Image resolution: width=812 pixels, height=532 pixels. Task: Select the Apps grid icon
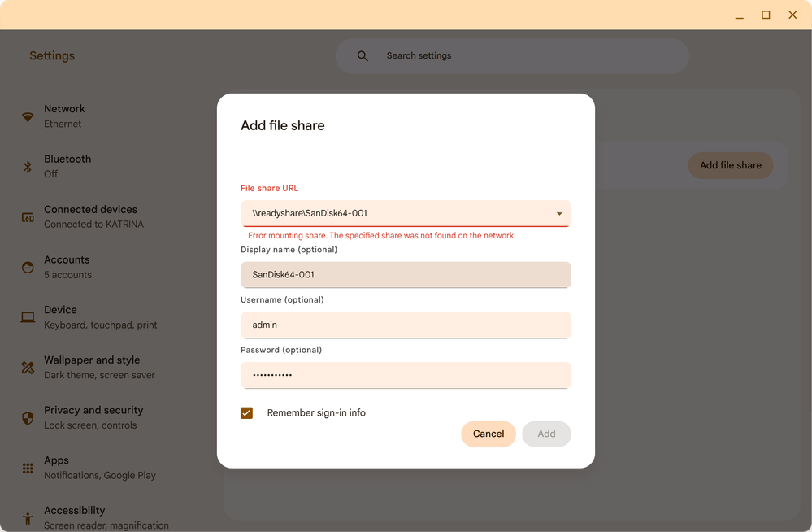pyautogui.click(x=28, y=469)
